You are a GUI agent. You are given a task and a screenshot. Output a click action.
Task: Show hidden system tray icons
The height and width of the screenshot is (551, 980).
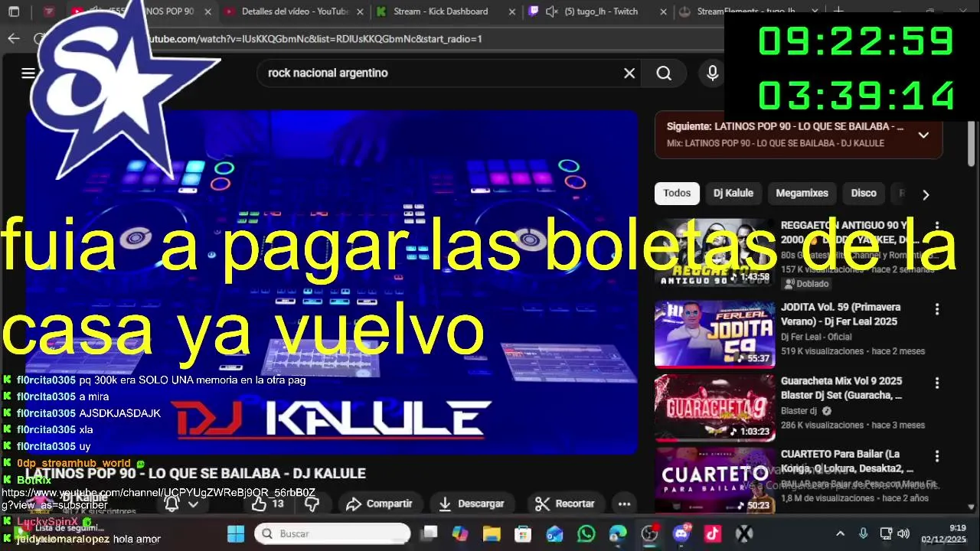click(840, 533)
